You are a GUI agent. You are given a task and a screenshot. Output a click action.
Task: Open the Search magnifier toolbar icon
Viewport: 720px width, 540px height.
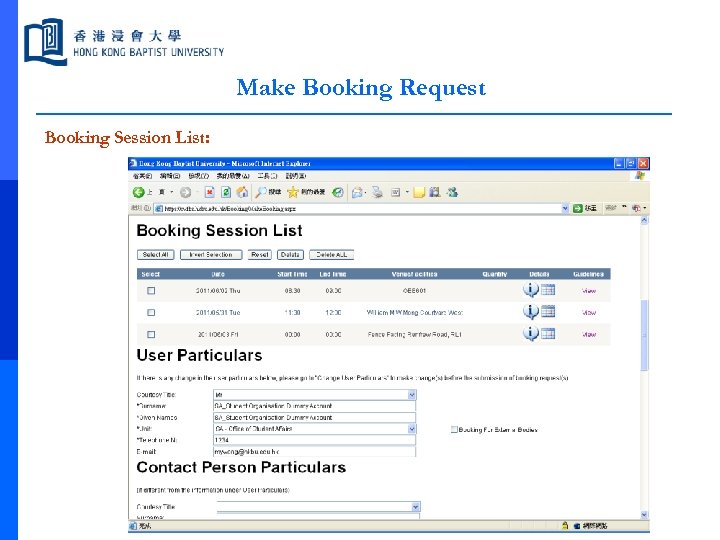(261, 192)
